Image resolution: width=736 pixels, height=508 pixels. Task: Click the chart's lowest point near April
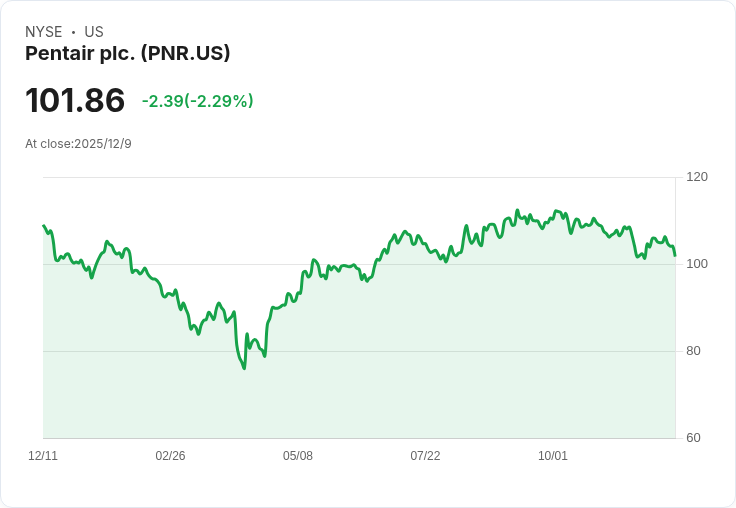coord(244,368)
